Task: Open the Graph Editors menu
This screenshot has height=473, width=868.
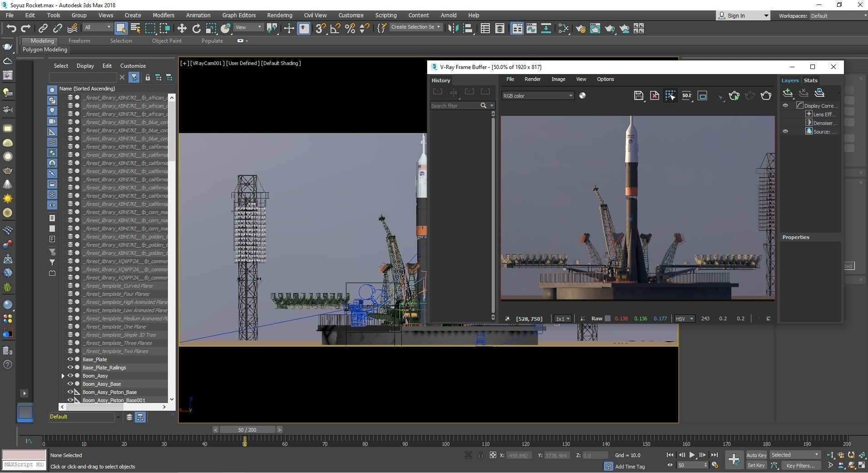Action: point(239,15)
